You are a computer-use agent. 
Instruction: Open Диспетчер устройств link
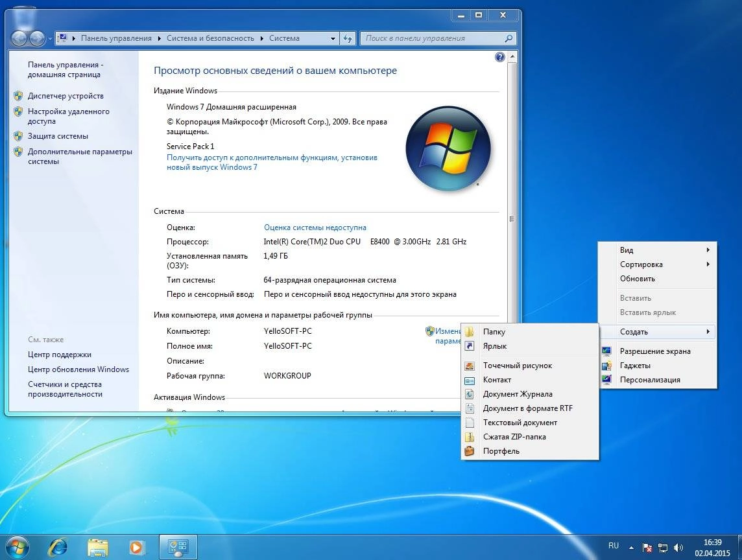tap(66, 96)
